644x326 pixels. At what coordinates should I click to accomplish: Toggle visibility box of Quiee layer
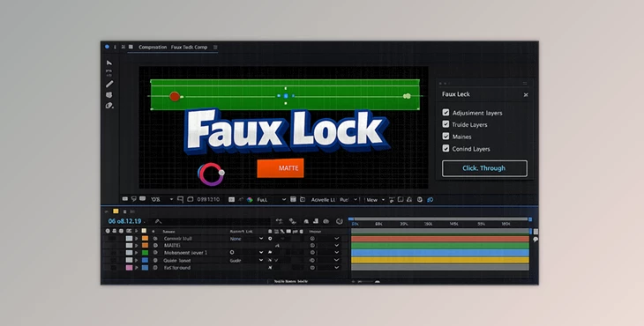129,260
